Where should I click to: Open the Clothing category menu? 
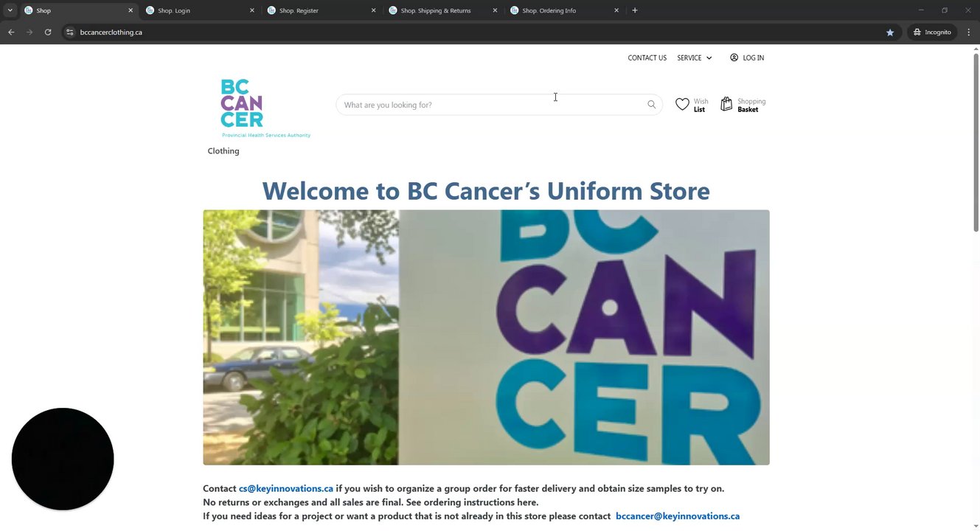point(223,151)
